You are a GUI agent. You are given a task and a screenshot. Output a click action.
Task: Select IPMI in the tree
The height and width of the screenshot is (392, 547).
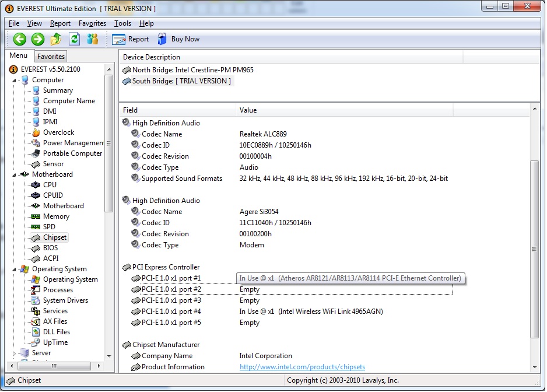tap(50, 122)
